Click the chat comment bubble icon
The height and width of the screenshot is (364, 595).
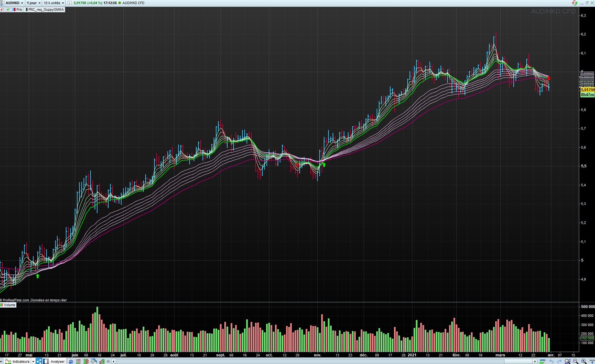pos(70,361)
